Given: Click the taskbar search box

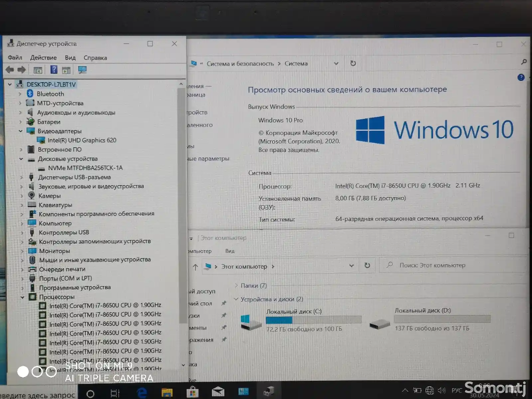Looking at the screenshot, I should [x=38, y=394].
